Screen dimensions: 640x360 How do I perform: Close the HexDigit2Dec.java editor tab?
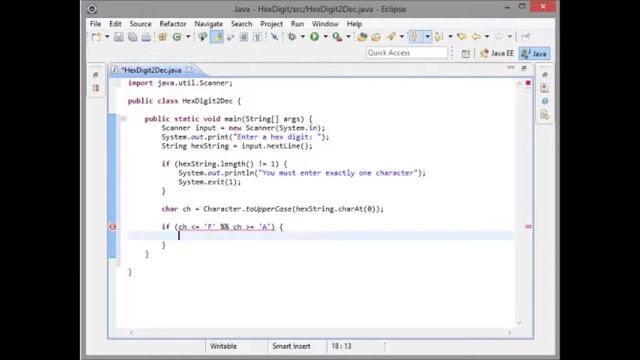189,70
